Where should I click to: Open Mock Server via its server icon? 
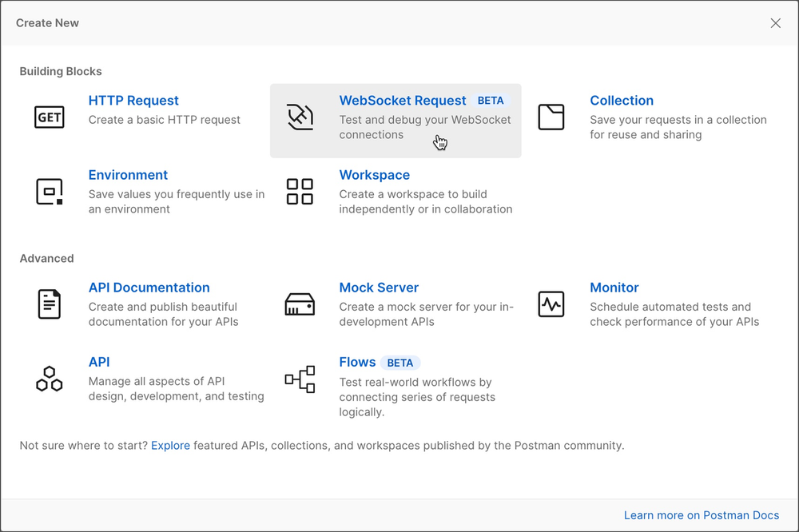(x=300, y=304)
